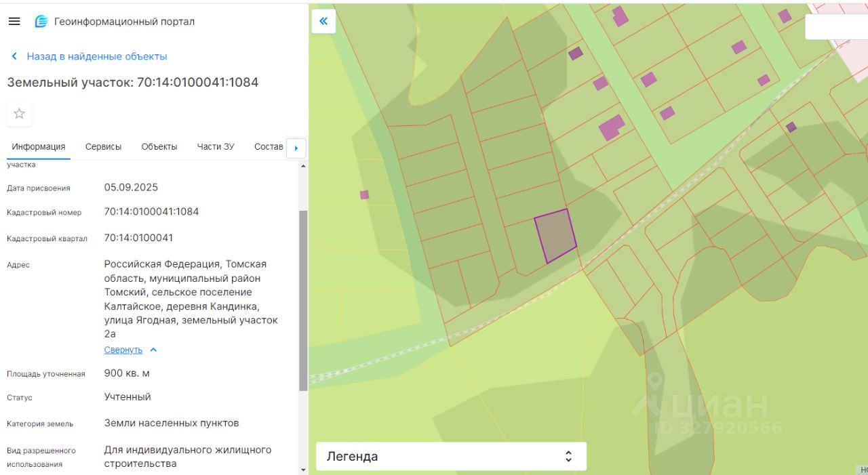The width and height of the screenshot is (868, 475).
Task: Select the highlighted purple-outlined parcel on map
Action: click(555, 236)
